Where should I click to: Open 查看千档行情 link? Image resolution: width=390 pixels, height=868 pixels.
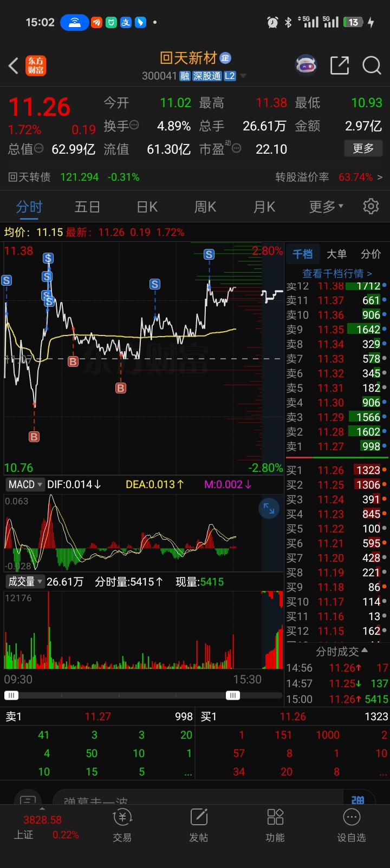coord(337,273)
